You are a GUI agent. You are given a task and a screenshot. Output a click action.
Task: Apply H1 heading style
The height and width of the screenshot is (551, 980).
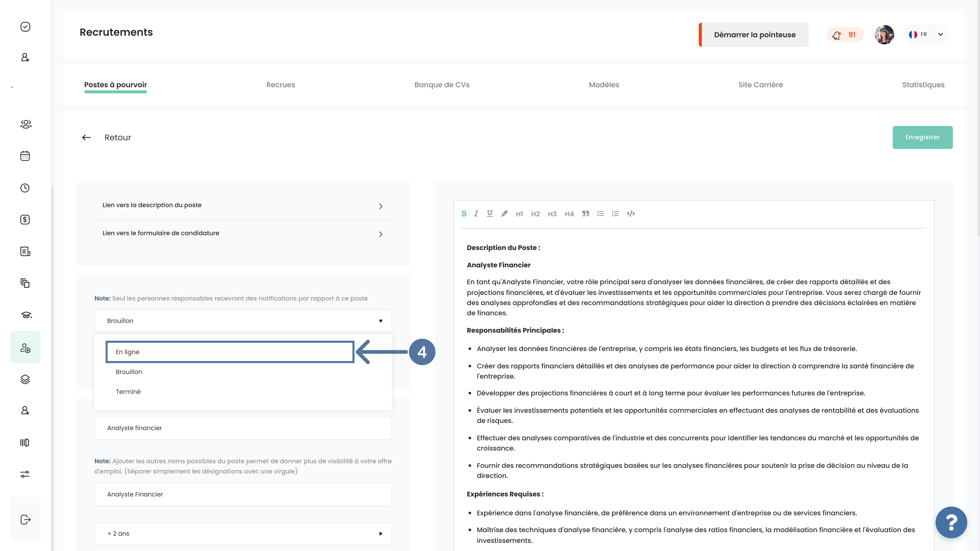point(519,214)
